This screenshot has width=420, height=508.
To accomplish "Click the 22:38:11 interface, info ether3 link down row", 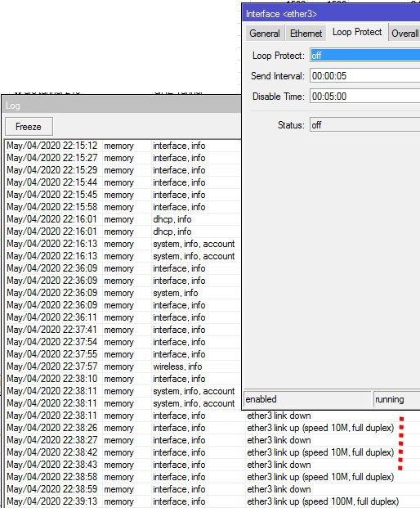I will pyautogui.click(x=210, y=416).
